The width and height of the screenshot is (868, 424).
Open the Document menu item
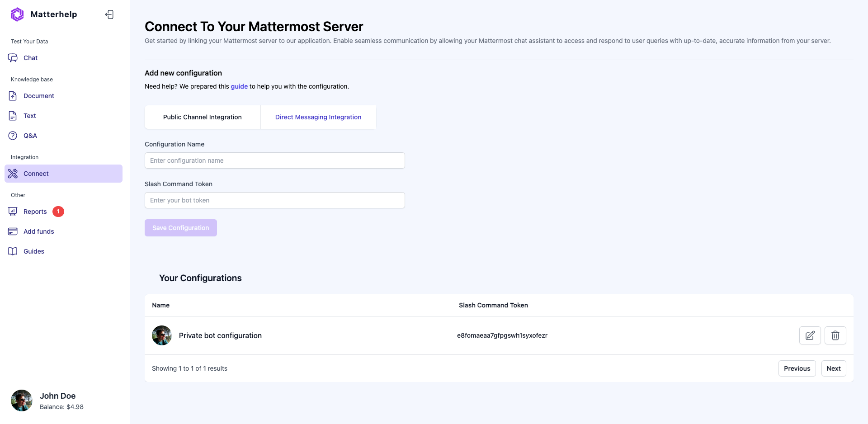point(63,96)
